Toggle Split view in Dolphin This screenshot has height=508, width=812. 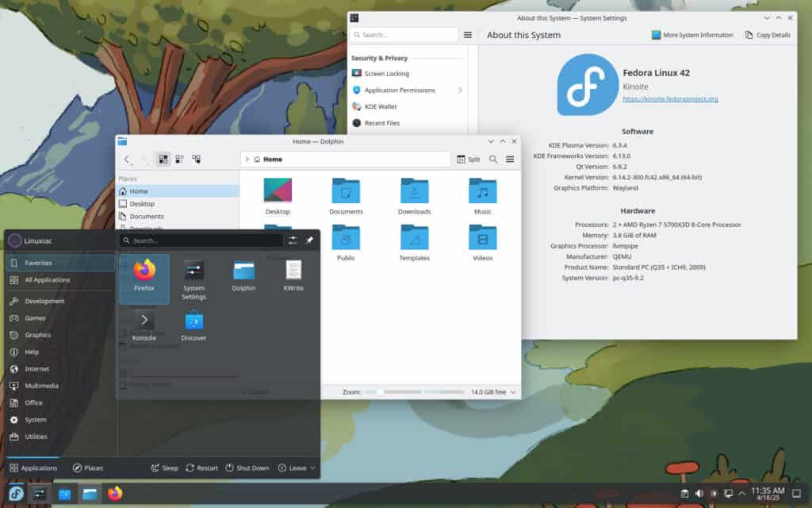(x=468, y=160)
